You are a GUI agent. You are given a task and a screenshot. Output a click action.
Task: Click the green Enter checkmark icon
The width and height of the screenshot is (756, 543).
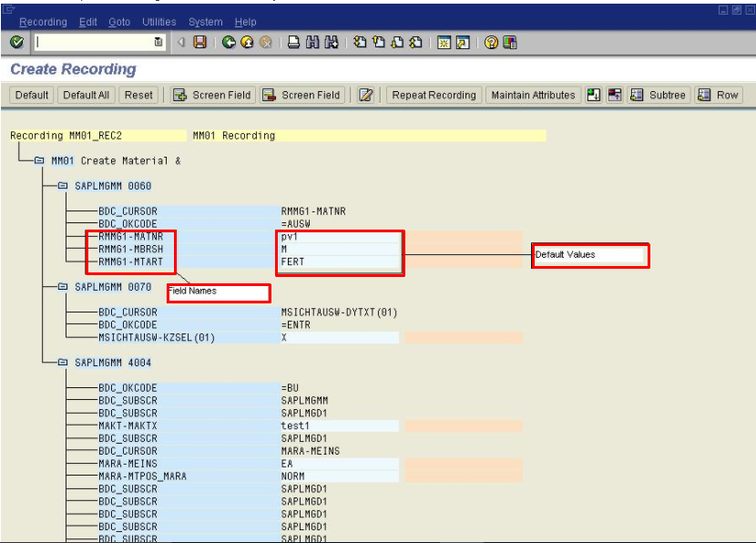pyautogui.click(x=15, y=42)
